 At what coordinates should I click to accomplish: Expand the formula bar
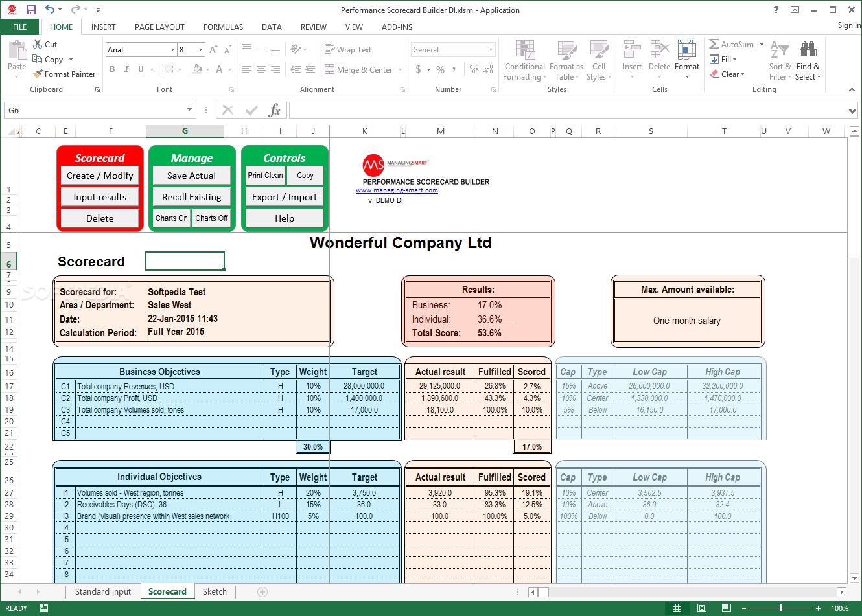point(853,111)
